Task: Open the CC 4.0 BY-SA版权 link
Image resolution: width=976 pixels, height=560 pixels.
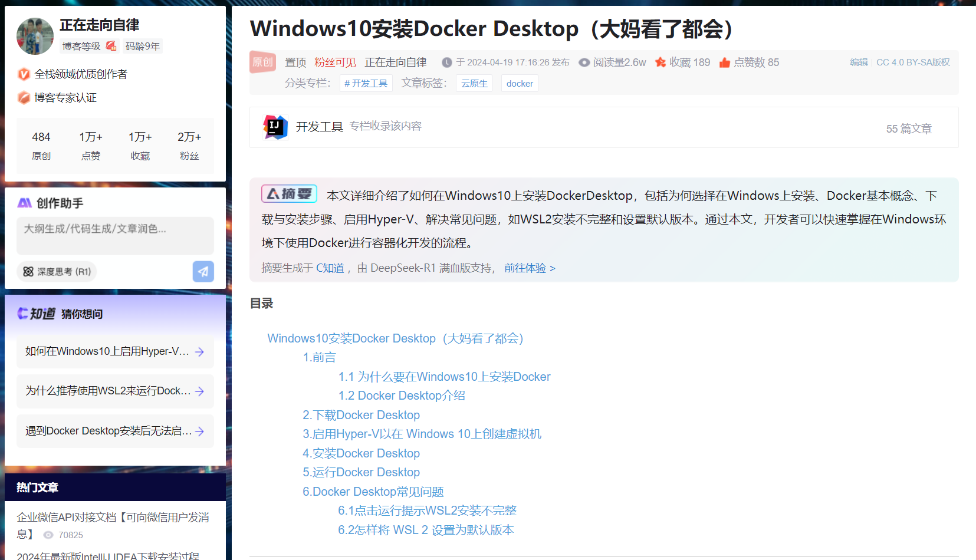Action: (x=913, y=62)
